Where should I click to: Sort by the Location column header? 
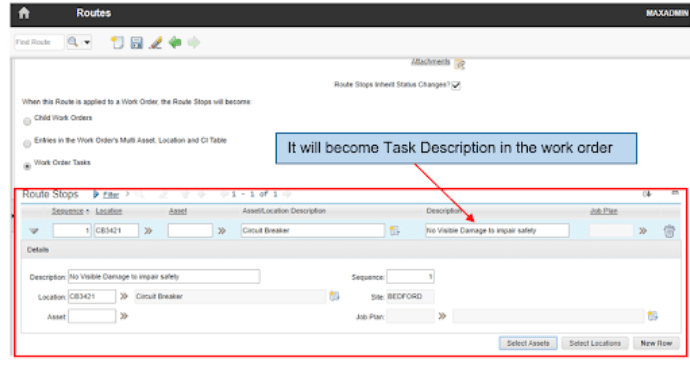point(109,211)
